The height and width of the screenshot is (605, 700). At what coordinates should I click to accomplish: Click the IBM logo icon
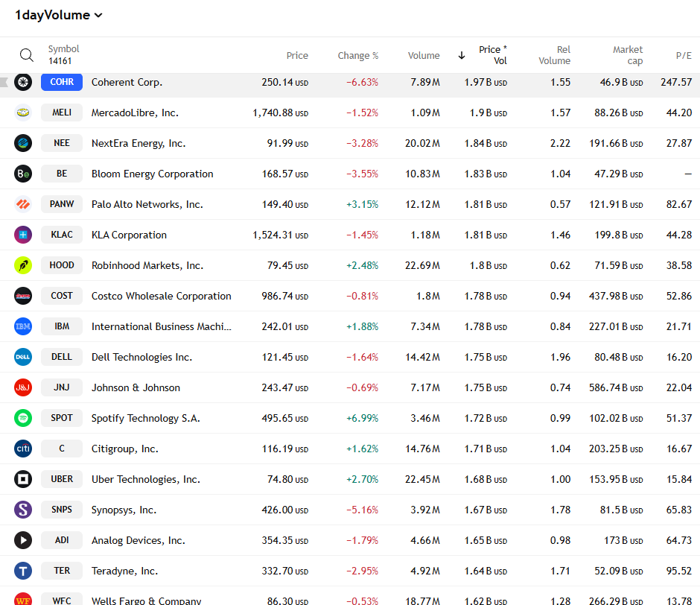[23, 326]
